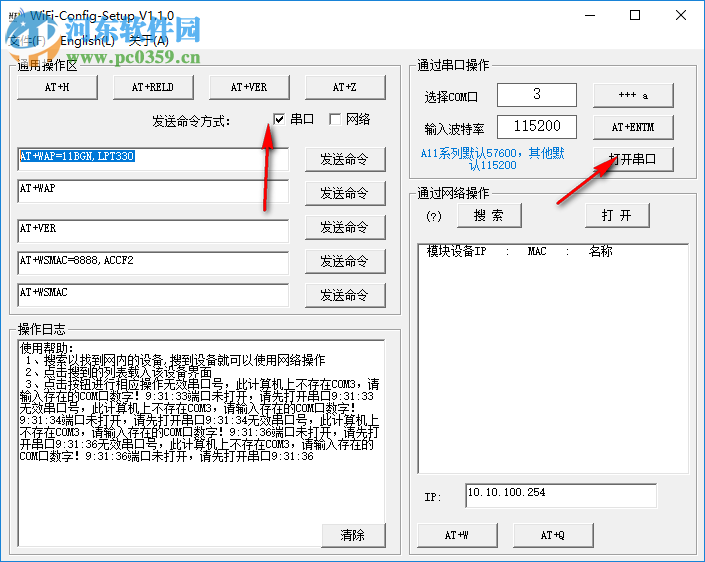
Task: Click the AT+VER quick button
Action: click(x=249, y=87)
